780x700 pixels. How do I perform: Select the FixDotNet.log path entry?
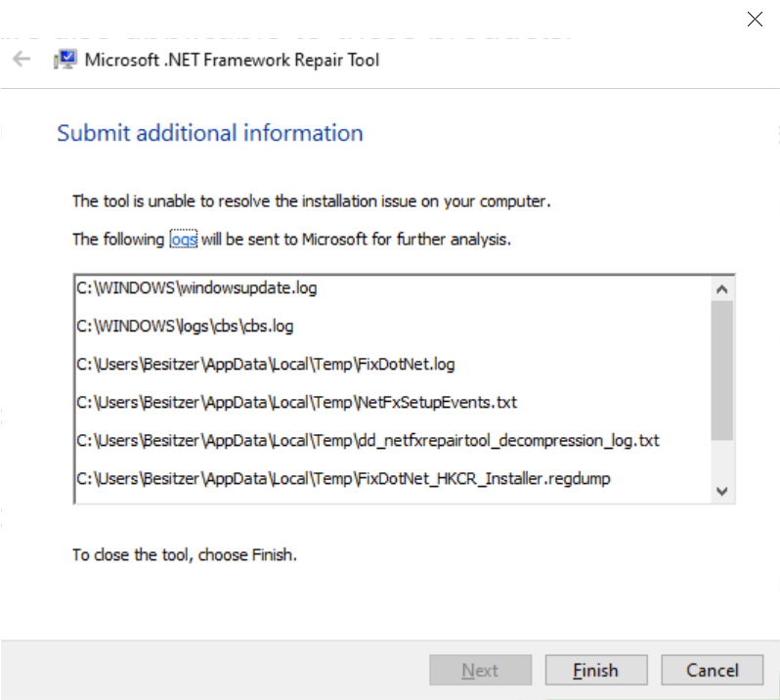[x=265, y=365]
